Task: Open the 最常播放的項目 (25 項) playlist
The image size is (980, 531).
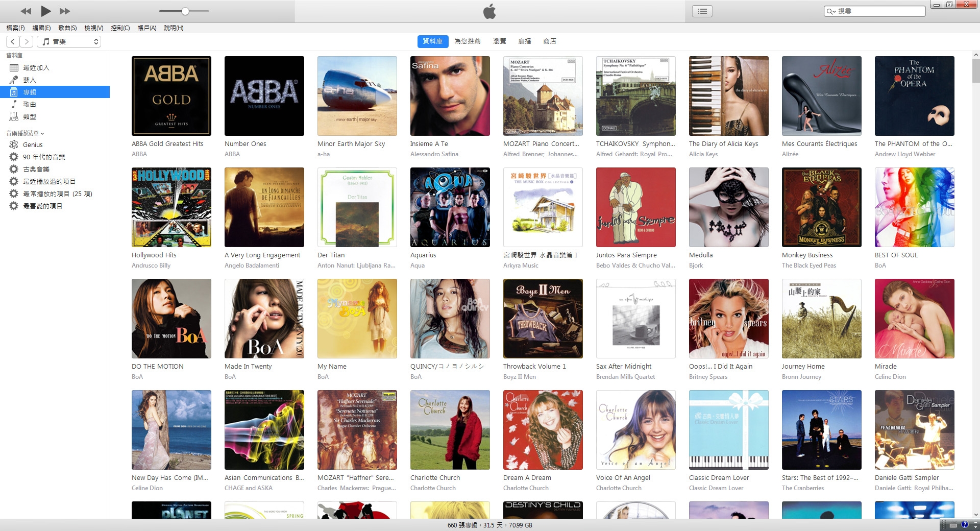Action: (55, 194)
